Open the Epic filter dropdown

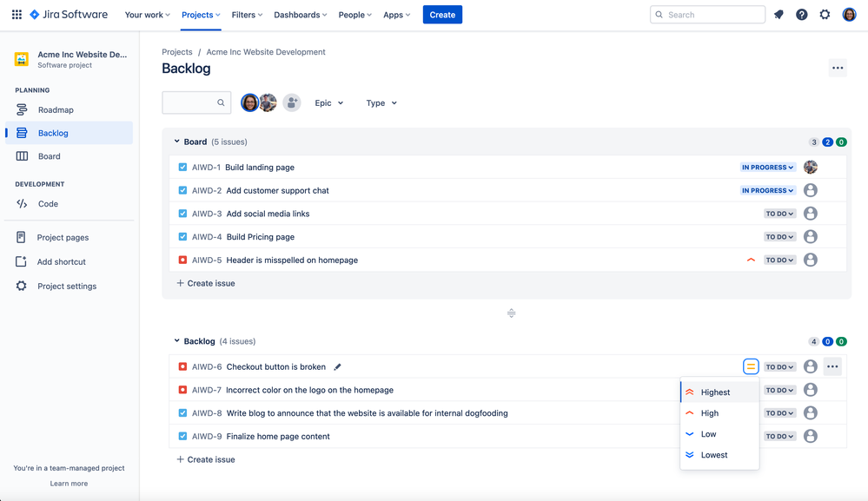pyautogui.click(x=328, y=102)
